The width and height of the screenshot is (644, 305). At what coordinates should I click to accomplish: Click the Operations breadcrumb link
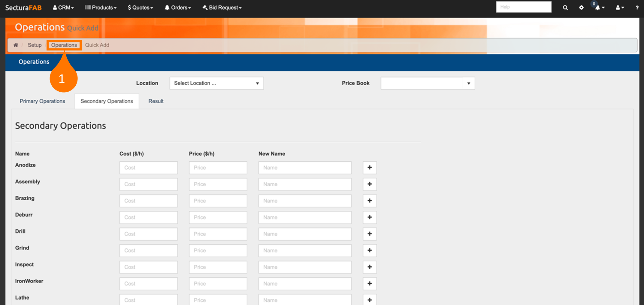(64, 45)
